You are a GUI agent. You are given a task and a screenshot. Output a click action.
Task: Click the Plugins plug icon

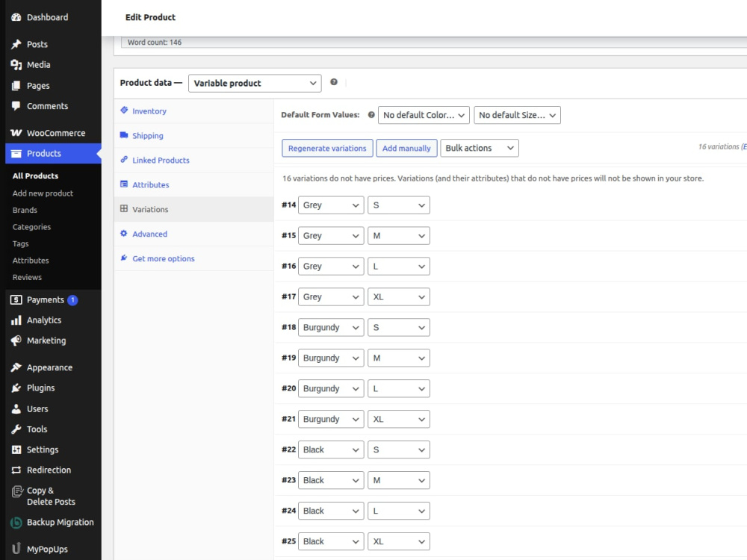[x=16, y=388]
